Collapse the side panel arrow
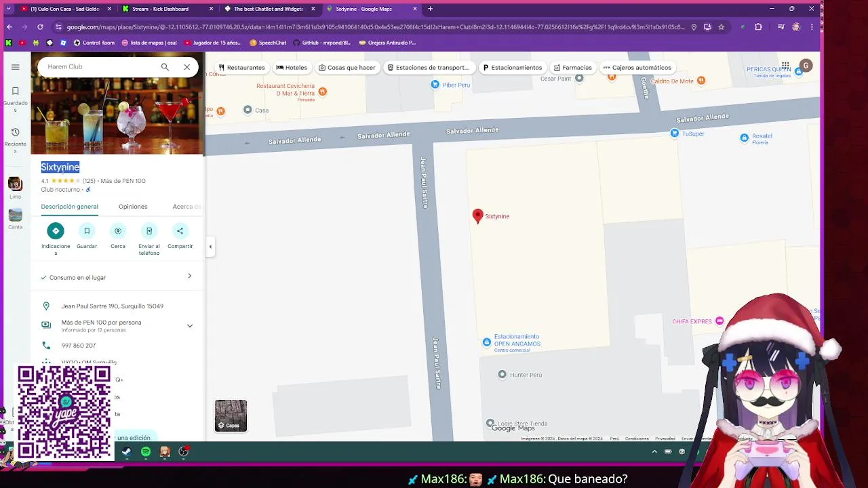The width and height of the screenshot is (868, 488). coord(210,247)
